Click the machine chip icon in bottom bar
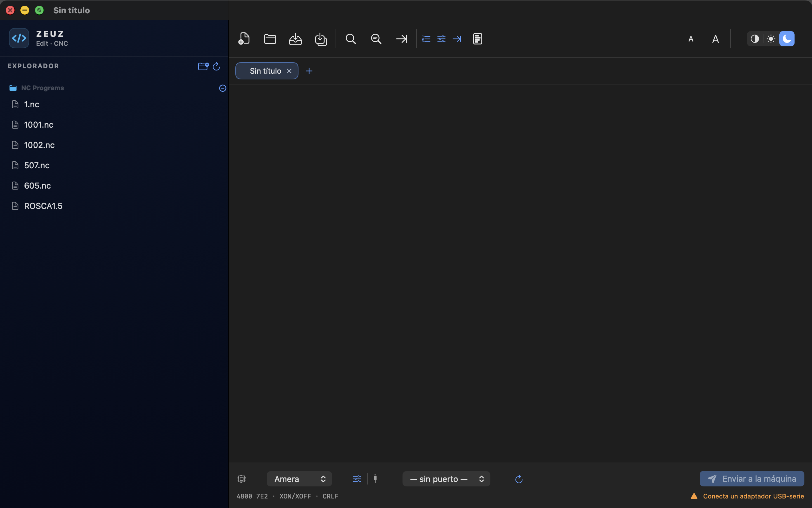Viewport: 812px width, 508px height. (242, 479)
